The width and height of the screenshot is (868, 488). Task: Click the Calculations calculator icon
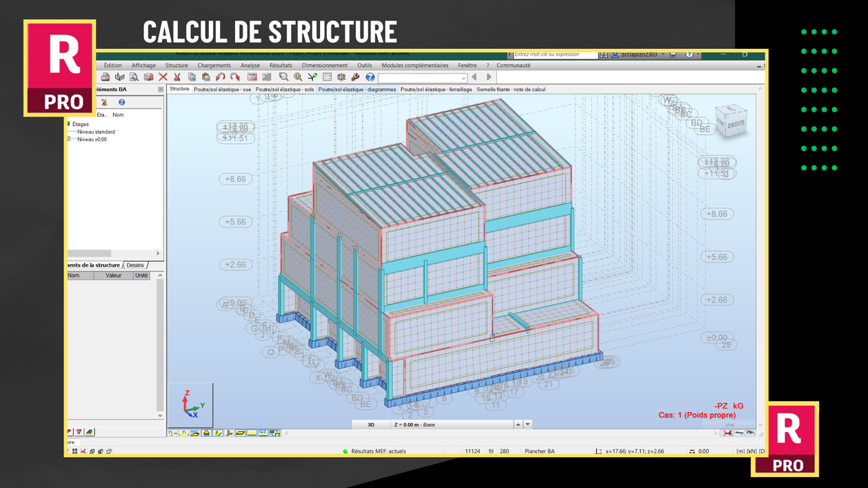click(252, 77)
